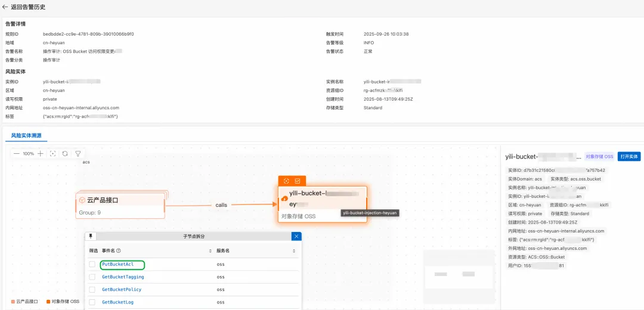The image size is (644, 310).
Task: Open the PutBucketAcl event link
Action: [x=118, y=265]
